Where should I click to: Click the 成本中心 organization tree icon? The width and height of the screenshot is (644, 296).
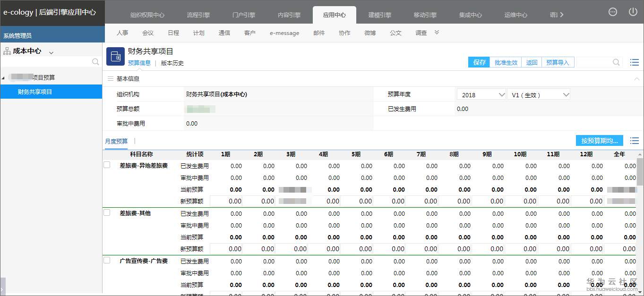coord(7,51)
